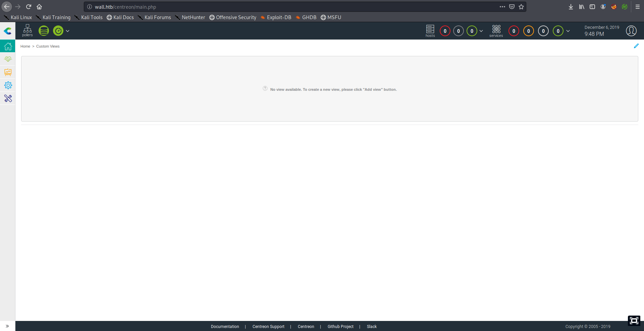This screenshot has width=644, height=331.
Task: Open the user profile icon
Action: click(x=631, y=31)
